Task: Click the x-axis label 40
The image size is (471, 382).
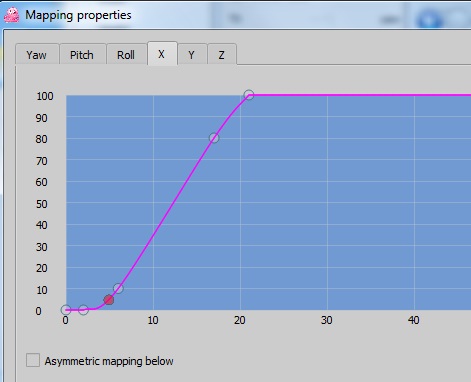Action: pyautogui.click(x=414, y=320)
